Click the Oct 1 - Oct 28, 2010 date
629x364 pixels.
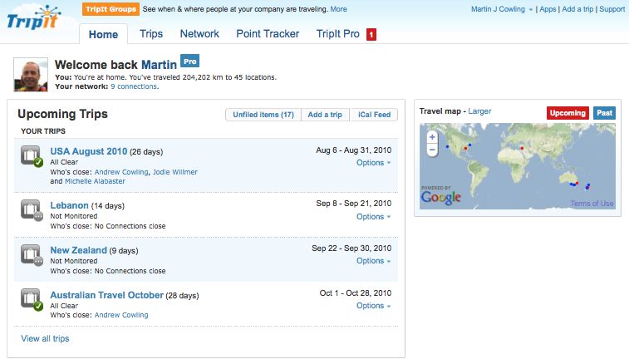356,293
